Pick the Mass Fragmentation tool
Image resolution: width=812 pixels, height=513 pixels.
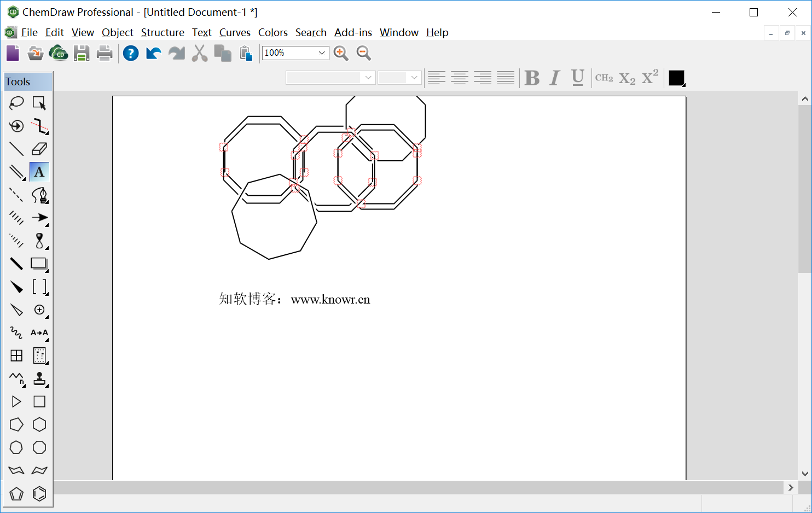point(39,126)
